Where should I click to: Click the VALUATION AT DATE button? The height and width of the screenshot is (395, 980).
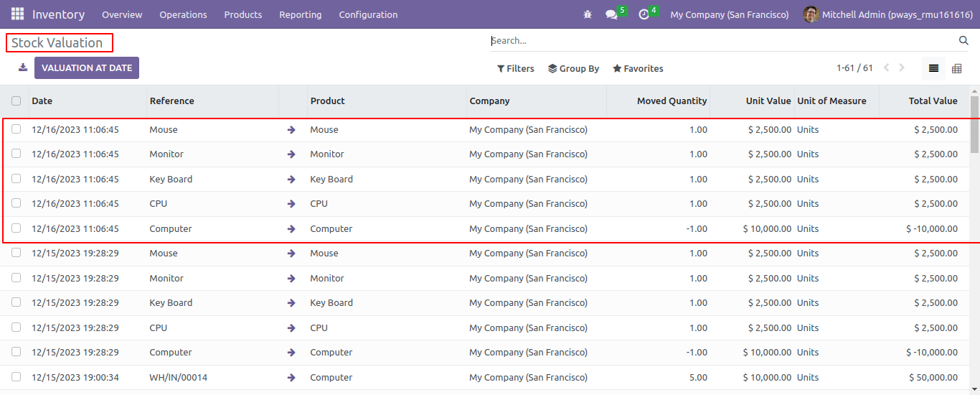click(87, 68)
